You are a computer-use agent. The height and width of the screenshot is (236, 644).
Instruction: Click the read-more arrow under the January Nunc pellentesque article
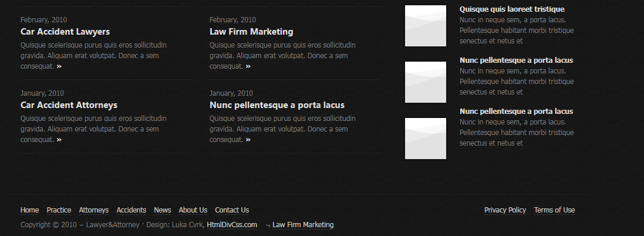[x=248, y=140]
